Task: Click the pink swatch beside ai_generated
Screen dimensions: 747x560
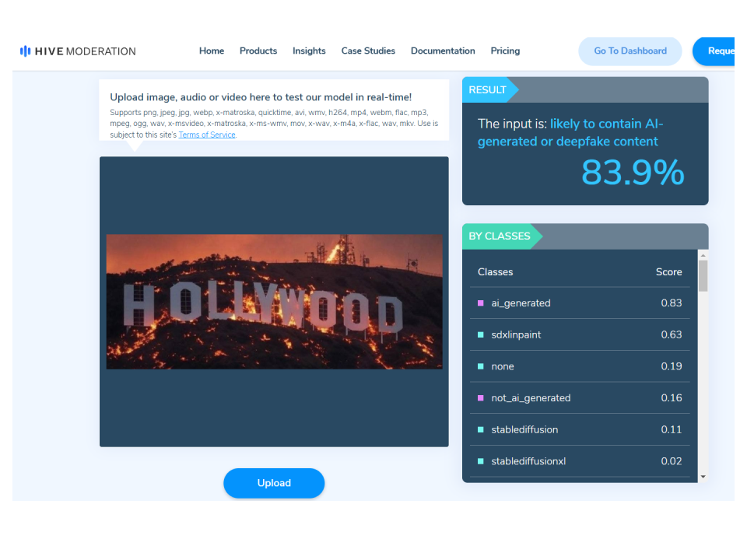Action: click(481, 303)
